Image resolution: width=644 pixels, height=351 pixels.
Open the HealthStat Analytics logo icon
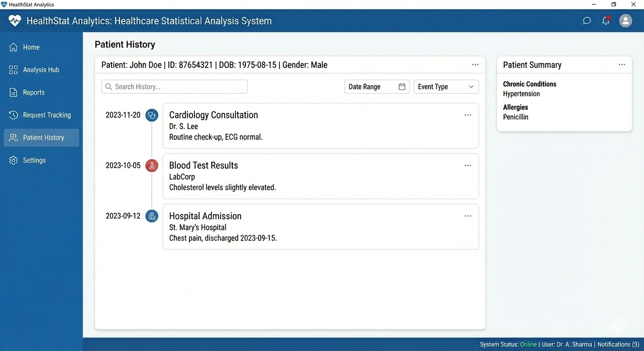tap(14, 21)
